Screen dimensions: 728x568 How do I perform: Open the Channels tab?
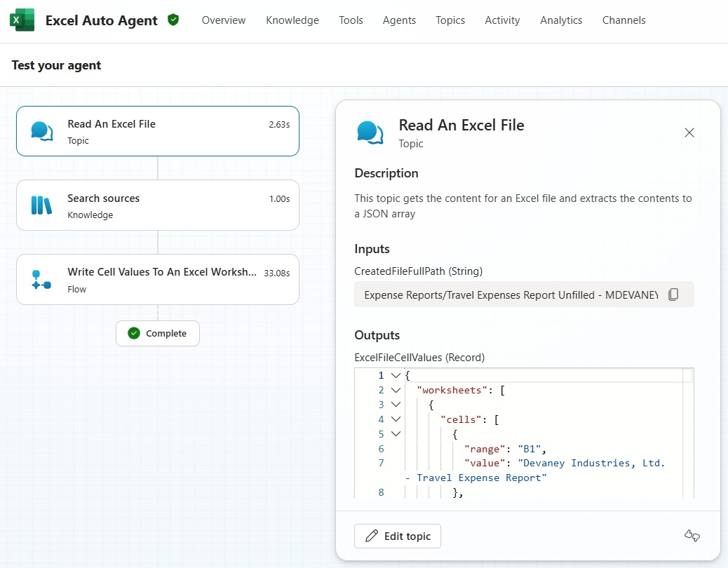623,20
